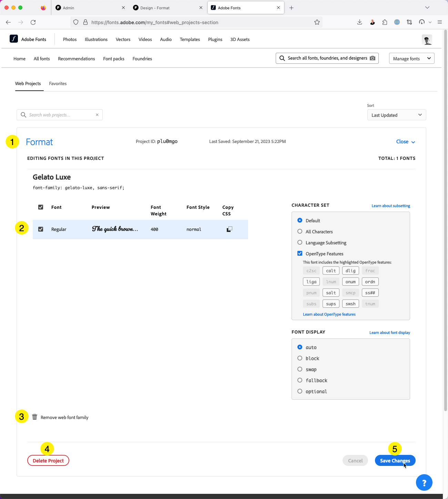Click the Adobe Fonts logo icon
The height and width of the screenshot is (499, 448).
coord(14,39)
